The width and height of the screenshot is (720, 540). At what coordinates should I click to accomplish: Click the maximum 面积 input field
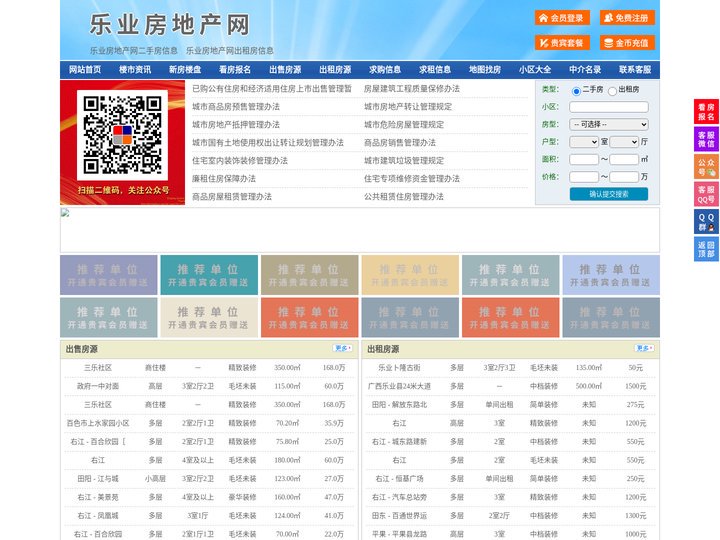point(624,159)
